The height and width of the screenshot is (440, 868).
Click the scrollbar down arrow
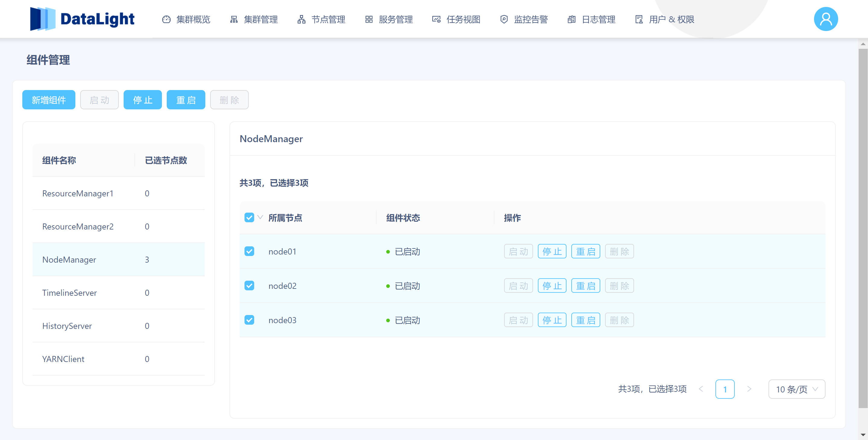pos(863,435)
